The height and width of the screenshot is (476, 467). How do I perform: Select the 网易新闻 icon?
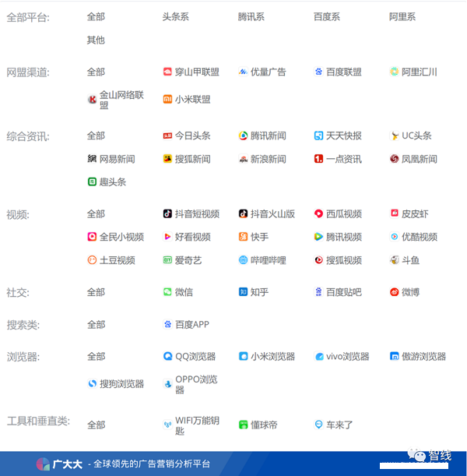[92, 159]
